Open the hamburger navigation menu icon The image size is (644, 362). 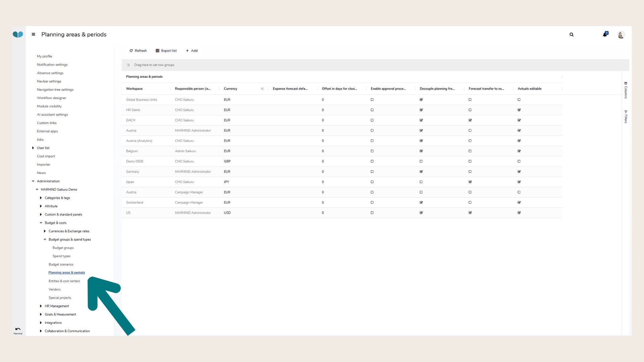pyautogui.click(x=33, y=34)
